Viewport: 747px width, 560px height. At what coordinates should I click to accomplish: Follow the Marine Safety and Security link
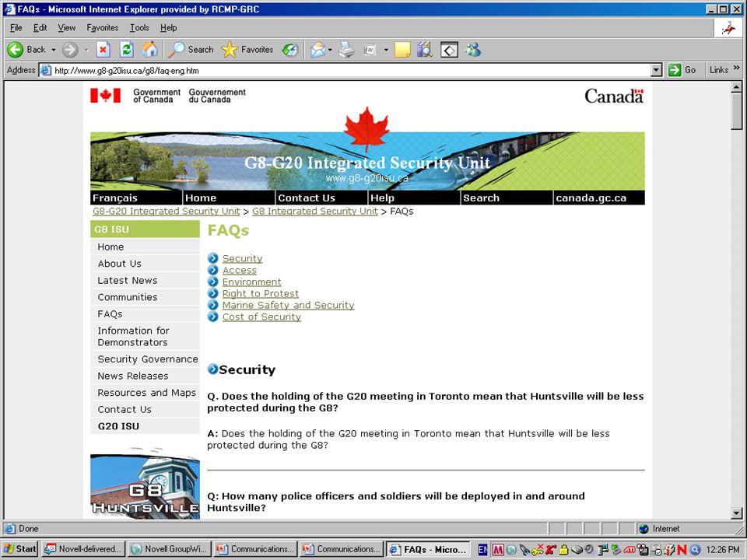pyautogui.click(x=288, y=305)
